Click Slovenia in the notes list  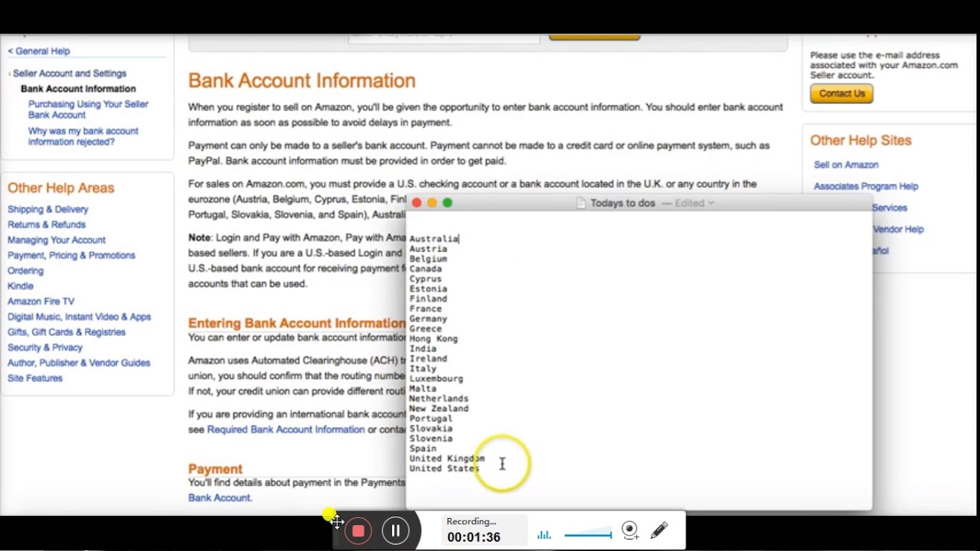(x=430, y=438)
